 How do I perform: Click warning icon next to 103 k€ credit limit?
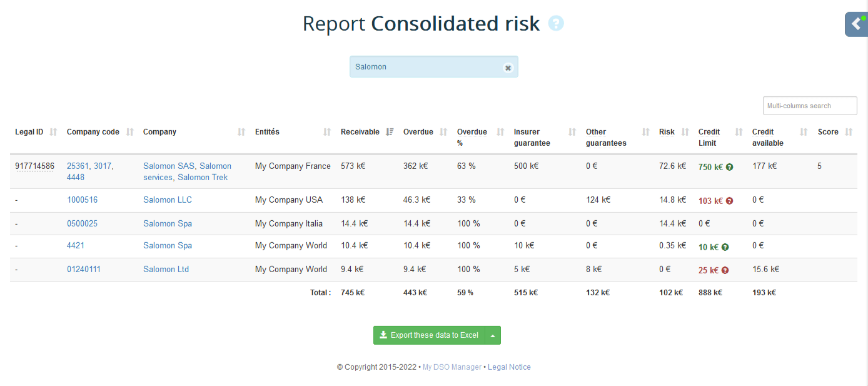pyautogui.click(x=730, y=201)
